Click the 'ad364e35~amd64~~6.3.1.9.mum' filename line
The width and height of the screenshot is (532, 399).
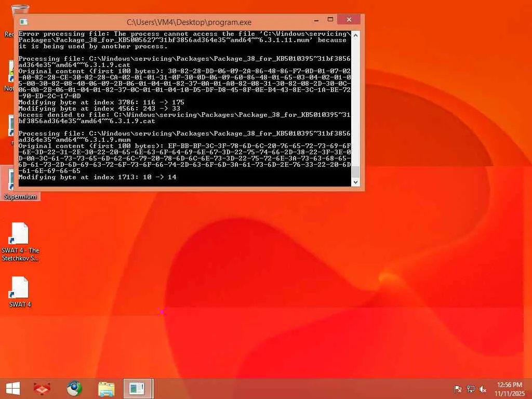74,140
